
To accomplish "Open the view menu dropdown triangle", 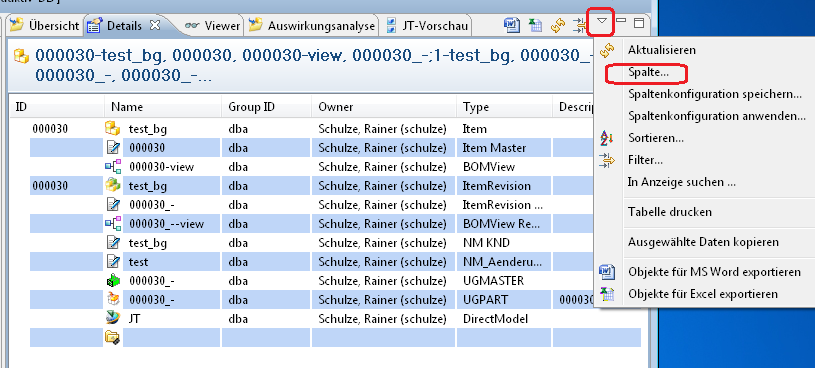I will [601, 22].
